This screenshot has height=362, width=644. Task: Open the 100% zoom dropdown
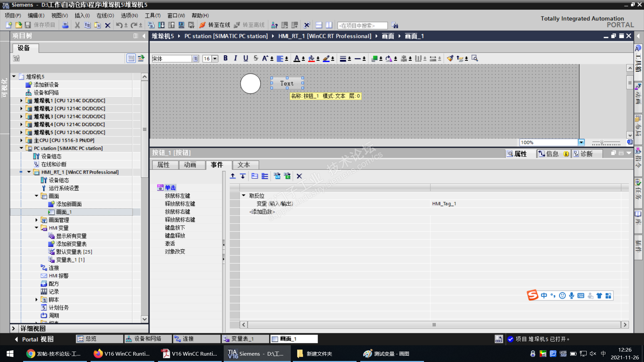click(x=581, y=142)
